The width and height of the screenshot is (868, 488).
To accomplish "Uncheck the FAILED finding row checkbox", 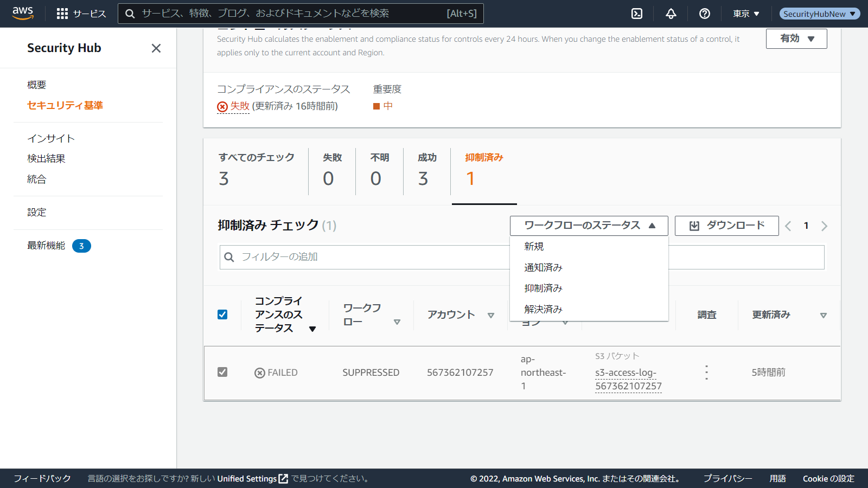I will coord(222,372).
